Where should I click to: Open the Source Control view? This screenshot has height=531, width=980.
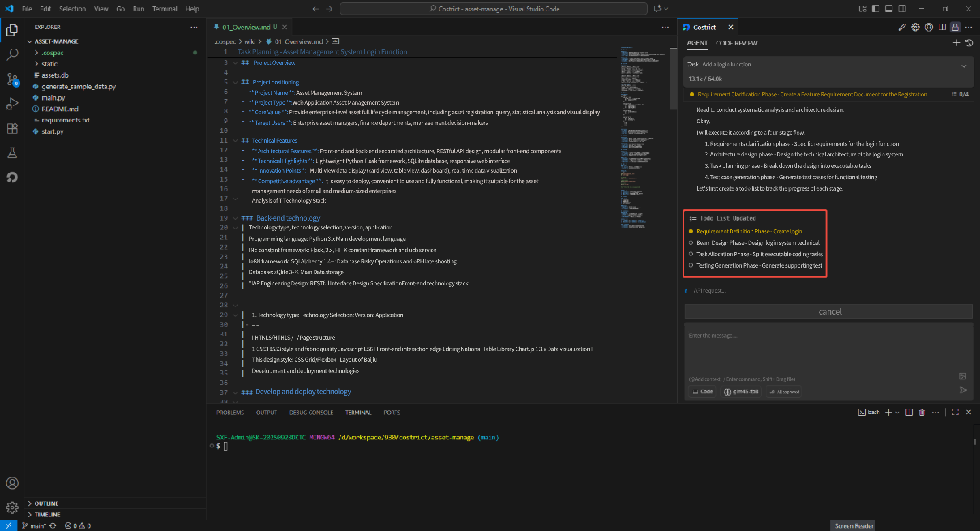(12, 79)
